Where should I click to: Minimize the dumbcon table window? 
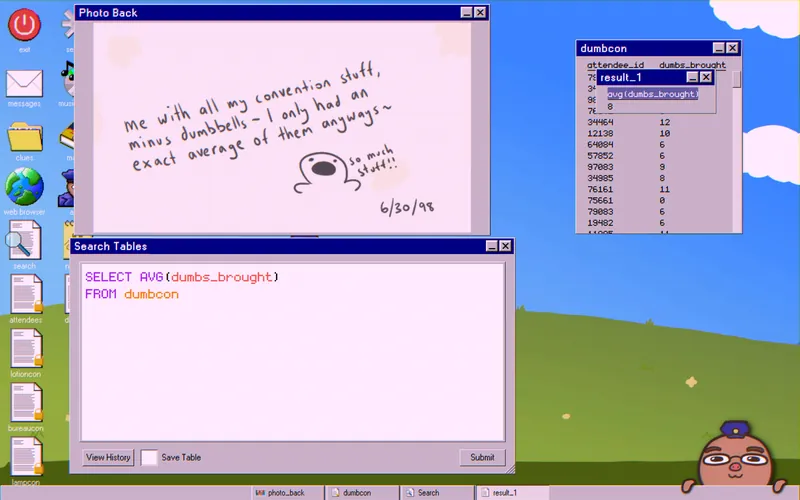(x=719, y=48)
